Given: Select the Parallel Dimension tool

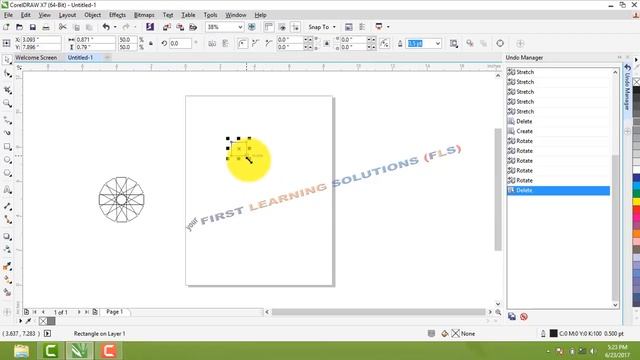Looking at the screenshot, I should pyautogui.click(x=7, y=206).
